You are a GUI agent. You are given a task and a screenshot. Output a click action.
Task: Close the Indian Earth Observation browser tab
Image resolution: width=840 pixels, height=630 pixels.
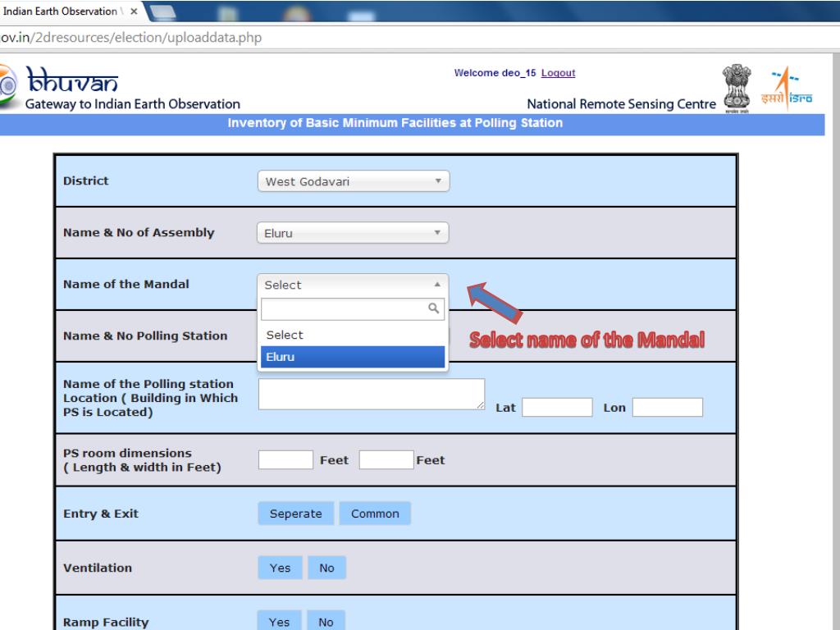134,11
